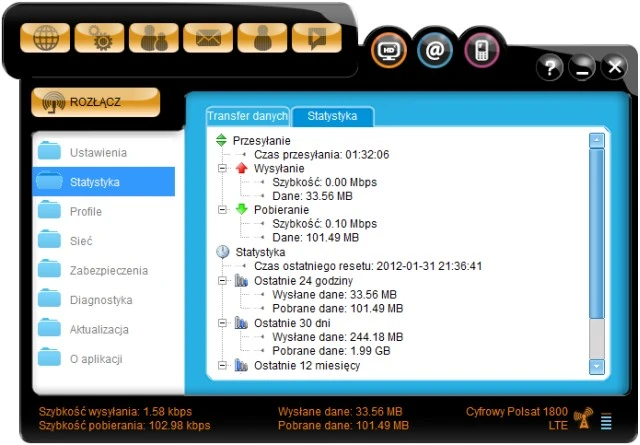640x445 pixels.
Task: Switch to the Transfer danych tab
Action: (247, 117)
